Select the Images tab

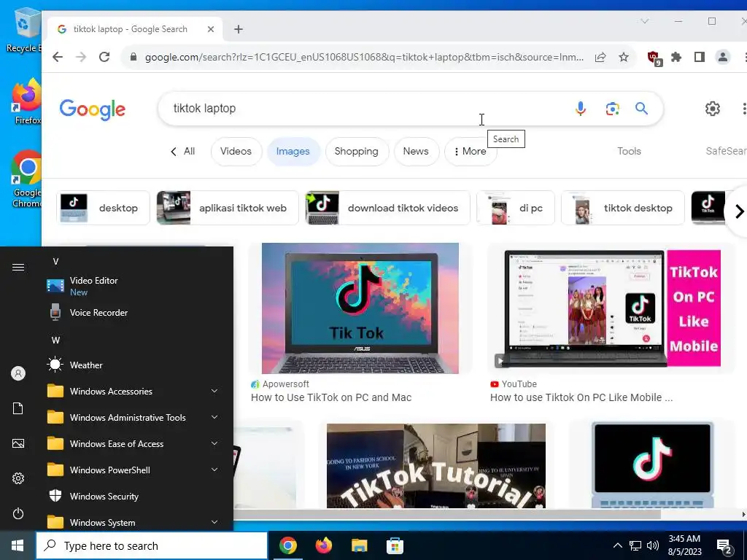(293, 152)
